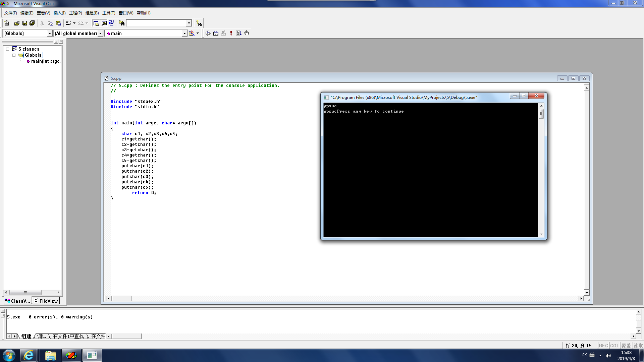Toggle the Output window icon

[x=104, y=23]
